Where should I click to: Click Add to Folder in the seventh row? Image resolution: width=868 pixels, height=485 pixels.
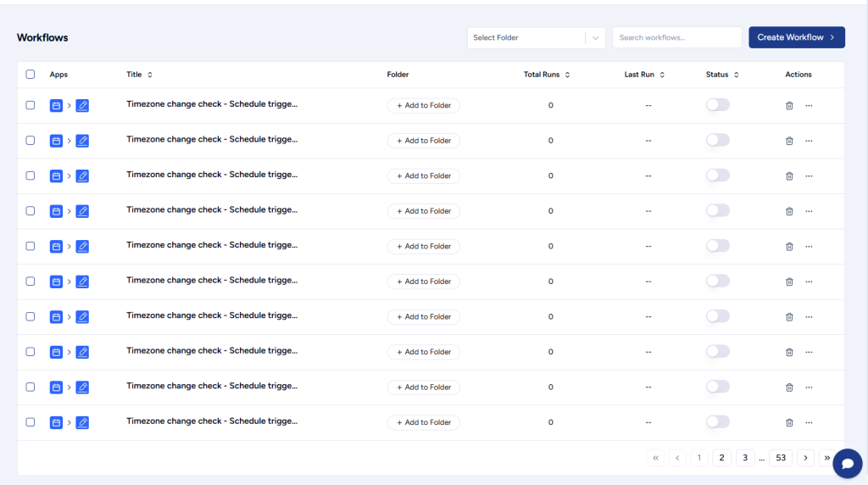(424, 316)
